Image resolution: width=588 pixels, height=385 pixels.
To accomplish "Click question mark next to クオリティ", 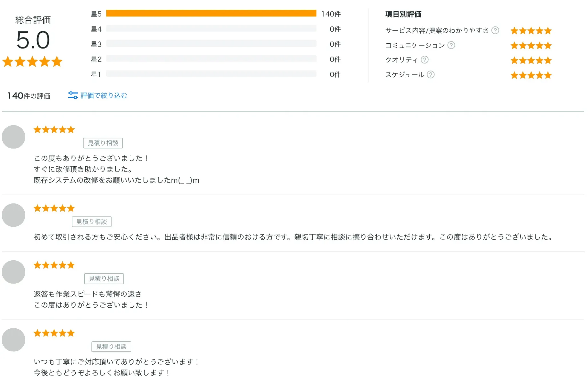I will click(425, 60).
